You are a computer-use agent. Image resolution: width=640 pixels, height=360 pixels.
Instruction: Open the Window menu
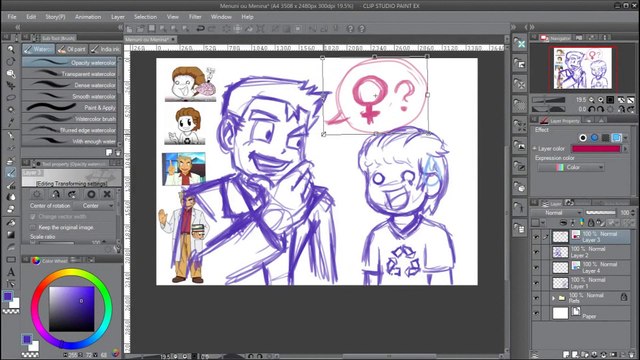pos(221,17)
